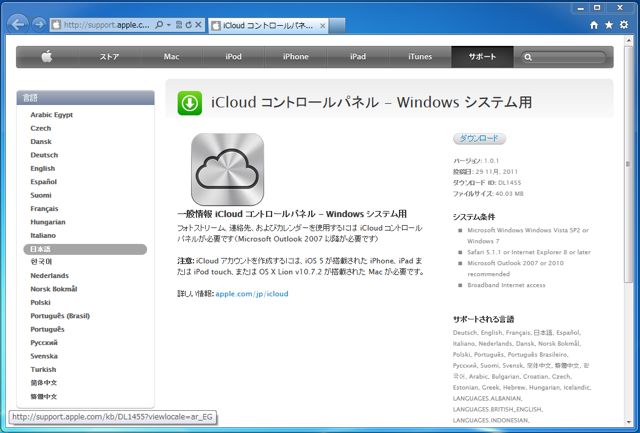Select 한국어 language
This screenshot has width=640, height=433.
point(41,262)
